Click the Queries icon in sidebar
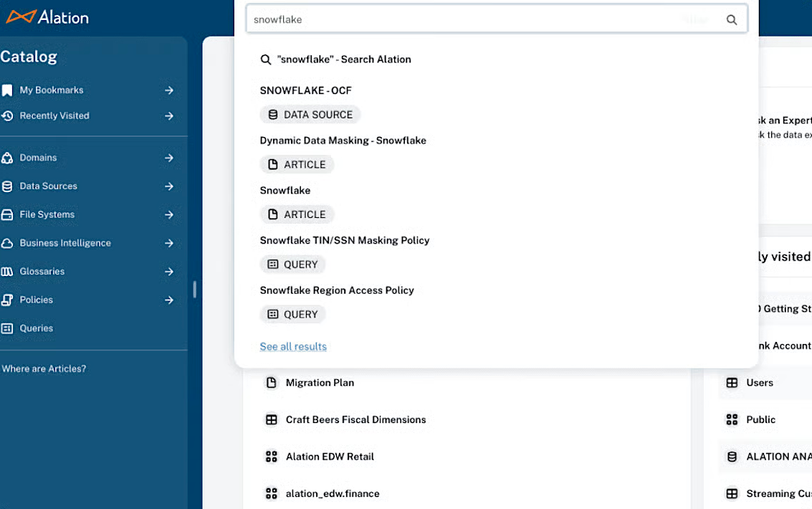The height and width of the screenshot is (509, 812). 7,328
